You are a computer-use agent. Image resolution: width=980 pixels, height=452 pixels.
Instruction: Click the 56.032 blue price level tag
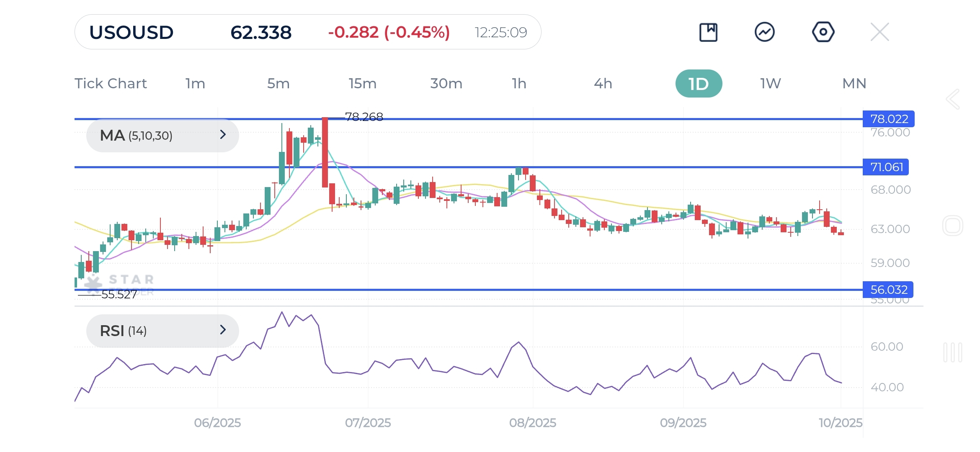pyautogui.click(x=888, y=290)
